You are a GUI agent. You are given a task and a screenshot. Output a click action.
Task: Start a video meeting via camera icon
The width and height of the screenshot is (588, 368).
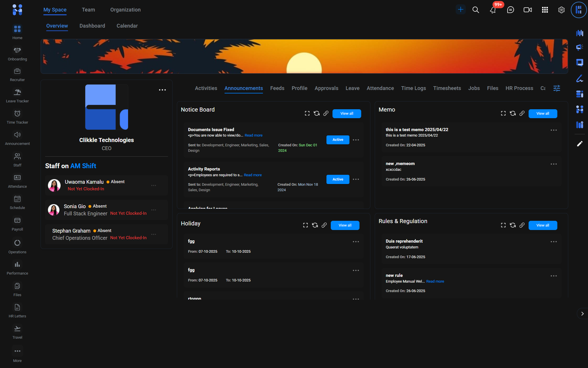coord(527,10)
